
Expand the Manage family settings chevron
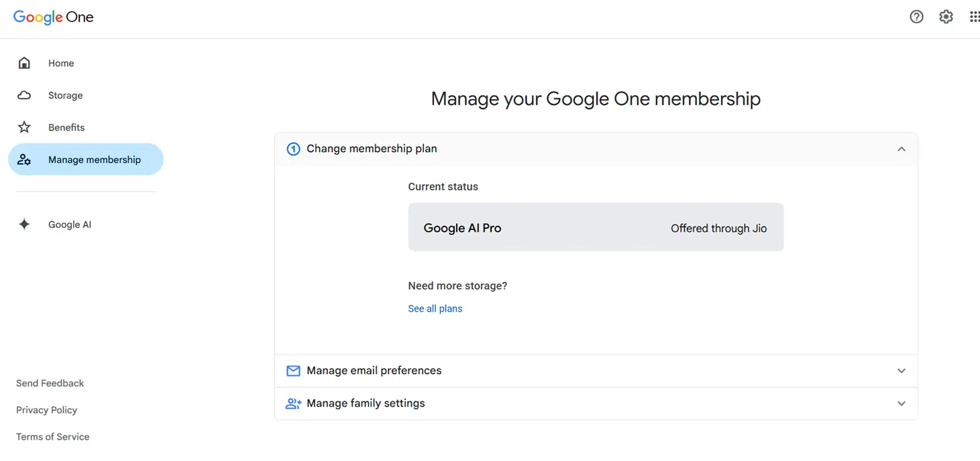[902, 403]
